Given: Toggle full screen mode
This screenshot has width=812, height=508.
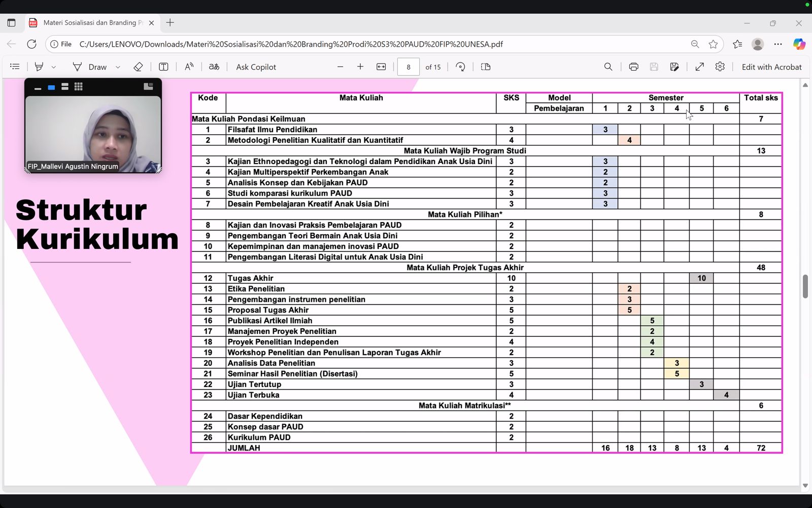Looking at the screenshot, I should (699, 67).
